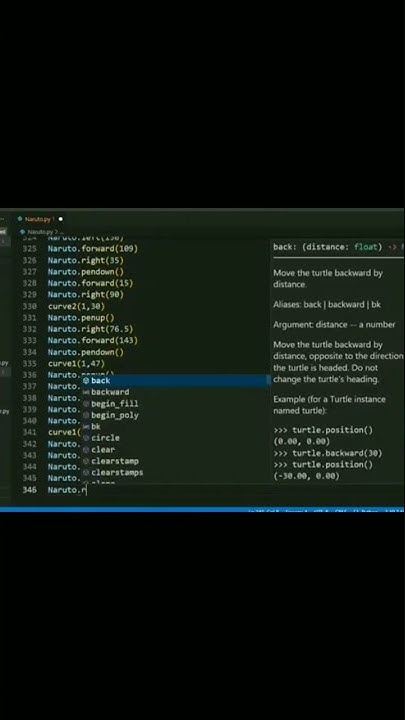Click the Naruto.py breadcrumb item
This screenshot has height=720, width=405.
click(x=38, y=232)
